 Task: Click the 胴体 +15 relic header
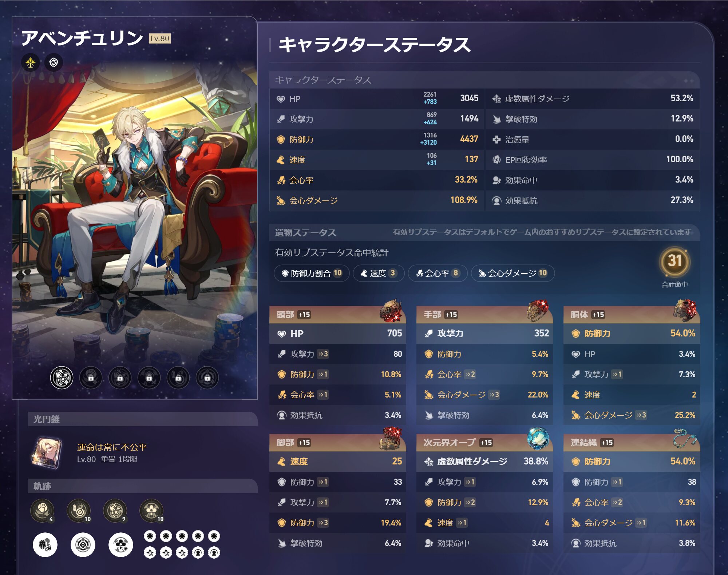tap(632, 315)
